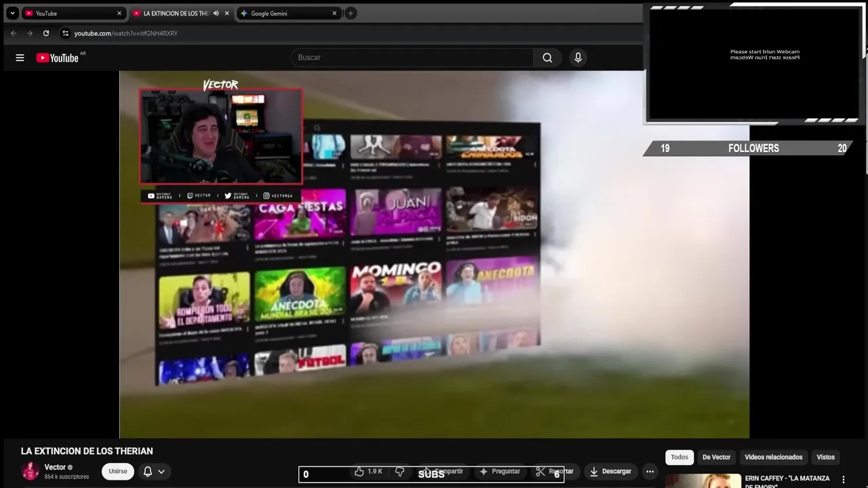Image resolution: width=868 pixels, height=488 pixels.
Task: Expand notification options chevron
Action: pos(161,471)
